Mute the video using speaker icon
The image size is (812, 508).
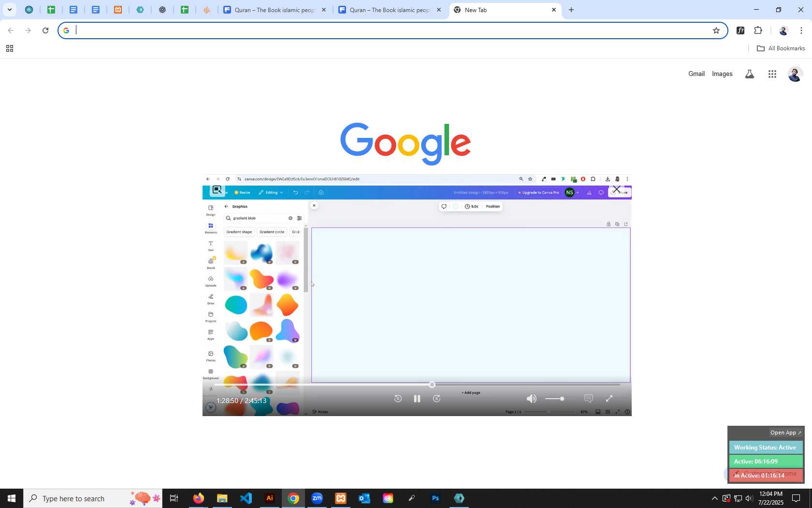point(531,399)
